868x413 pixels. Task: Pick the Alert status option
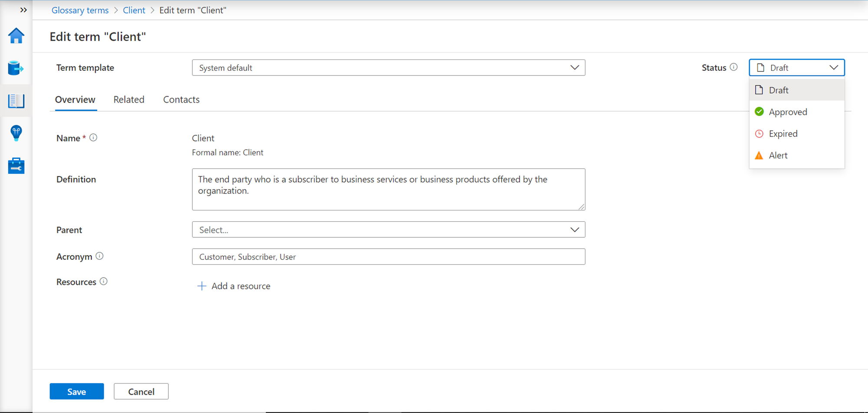point(778,155)
